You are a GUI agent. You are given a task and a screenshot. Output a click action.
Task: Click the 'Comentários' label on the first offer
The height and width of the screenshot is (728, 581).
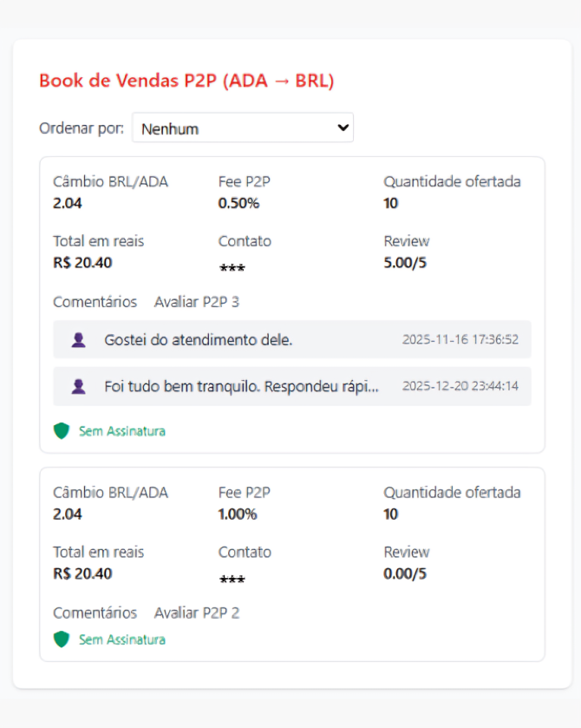tap(95, 302)
